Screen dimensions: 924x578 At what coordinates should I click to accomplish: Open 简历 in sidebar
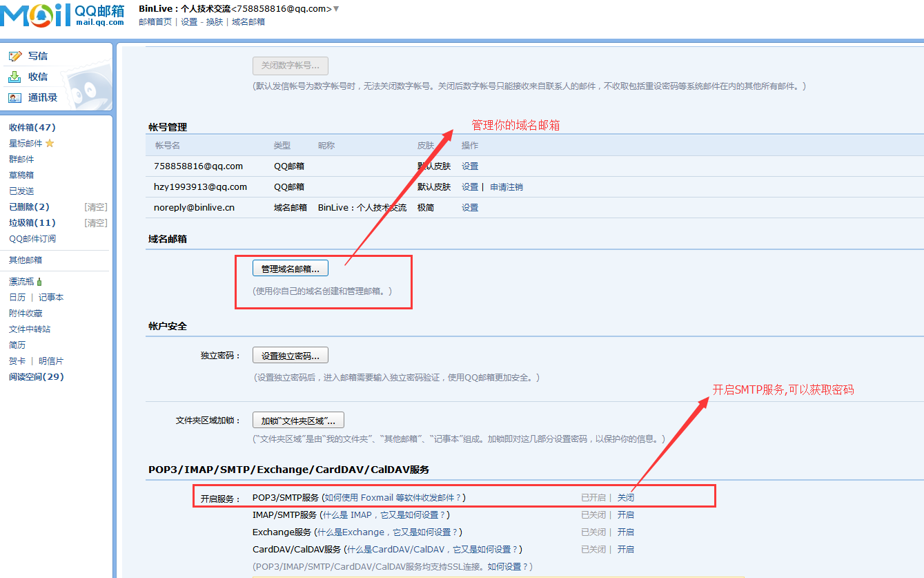click(17, 345)
